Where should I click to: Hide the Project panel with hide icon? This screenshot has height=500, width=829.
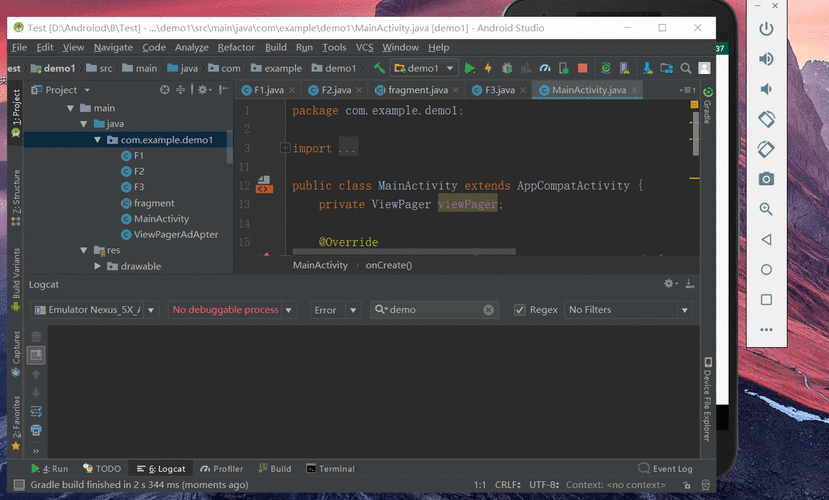point(224,90)
